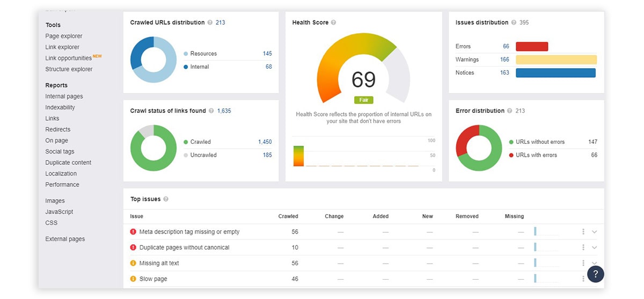Click Slow page issue
Image resolution: width=644 pixels, height=299 pixels.
pyautogui.click(x=153, y=279)
